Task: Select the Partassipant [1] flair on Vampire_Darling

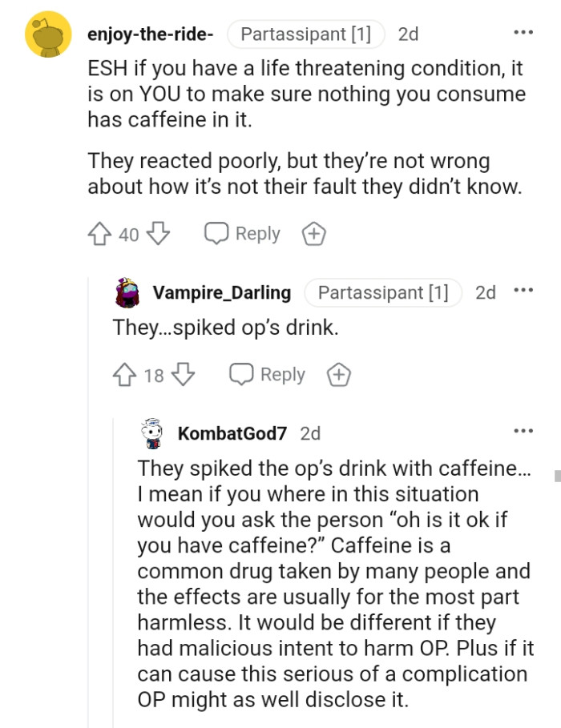Action: point(383,292)
